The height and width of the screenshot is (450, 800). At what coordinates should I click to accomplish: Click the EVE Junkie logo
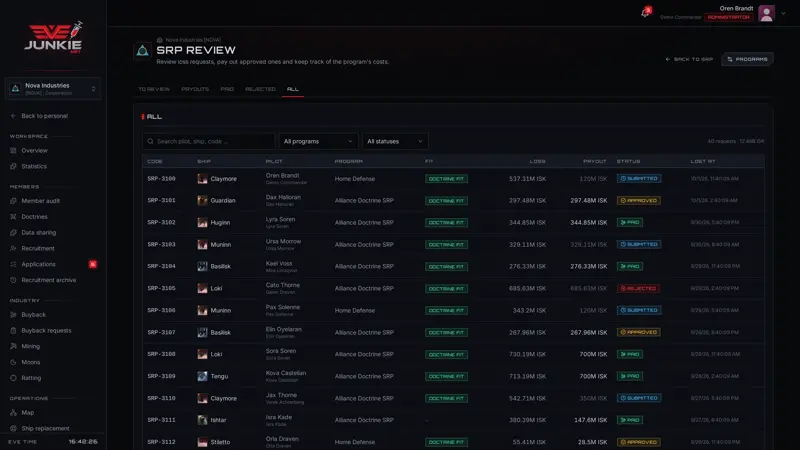53,37
